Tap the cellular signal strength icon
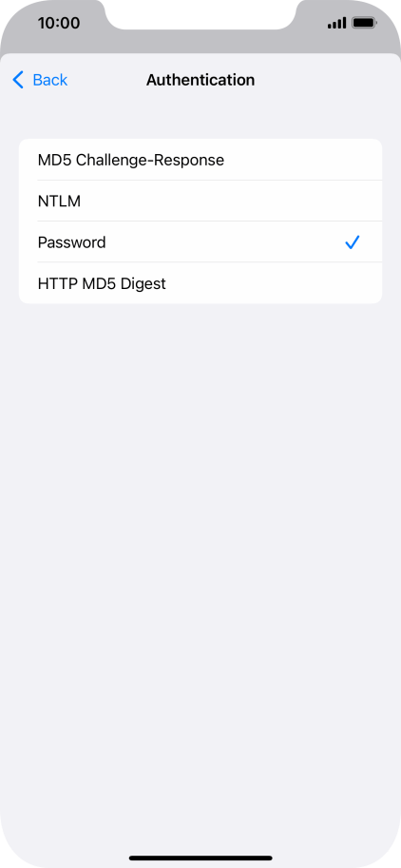This screenshot has width=401, height=868. pyautogui.click(x=336, y=23)
